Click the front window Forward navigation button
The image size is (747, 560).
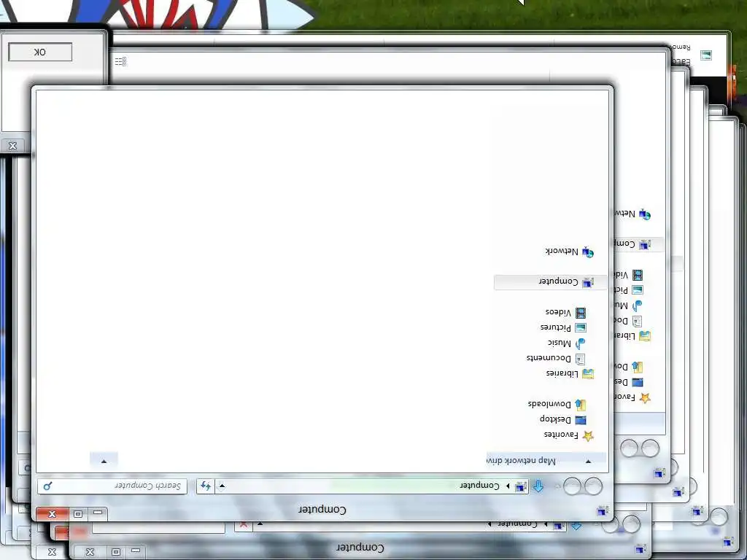(x=572, y=486)
